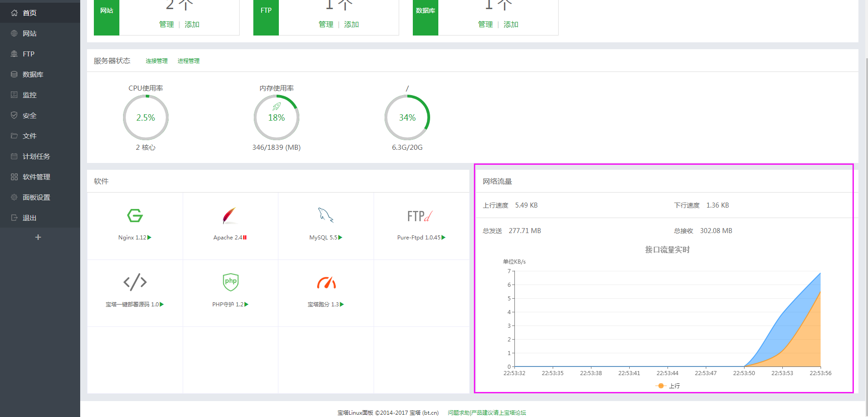Image resolution: width=868 pixels, height=417 pixels.
Task: Click the 内存使用率 18% gauge
Action: coord(277,117)
